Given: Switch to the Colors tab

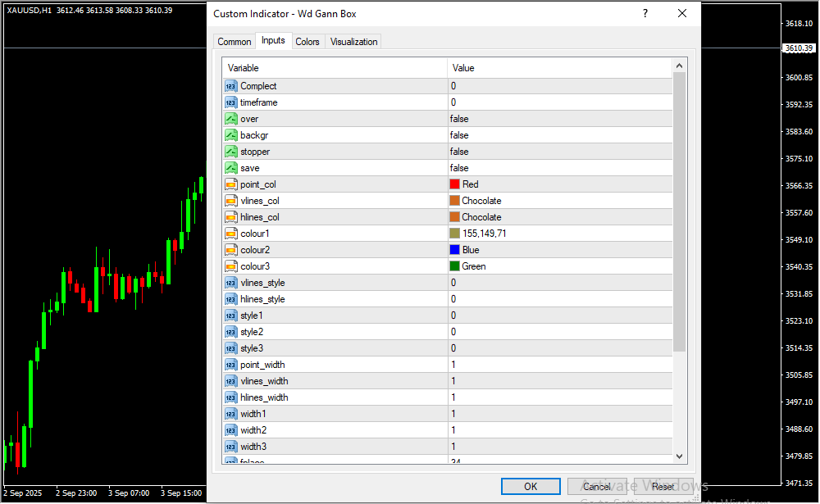Looking at the screenshot, I should pos(307,42).
